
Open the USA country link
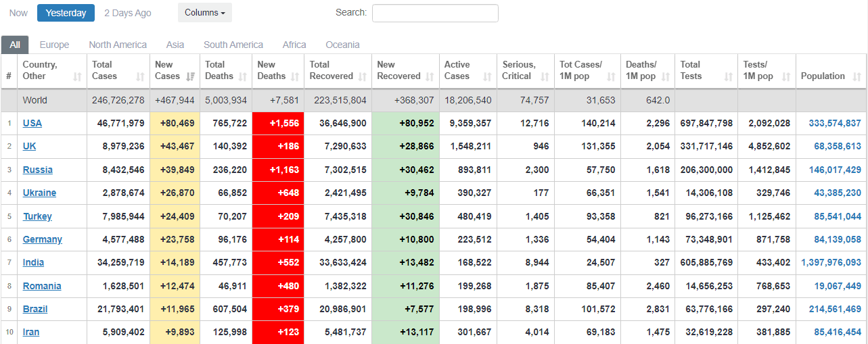click(32, 123)
